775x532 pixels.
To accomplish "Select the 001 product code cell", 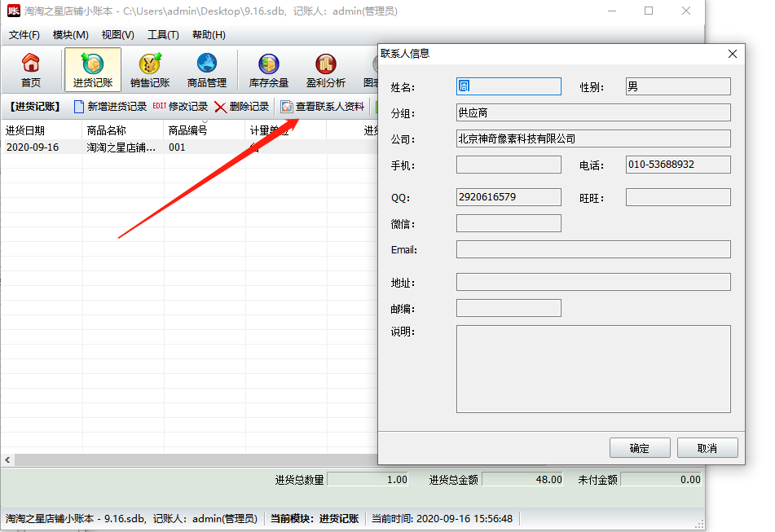I will [x=204, y=147].
